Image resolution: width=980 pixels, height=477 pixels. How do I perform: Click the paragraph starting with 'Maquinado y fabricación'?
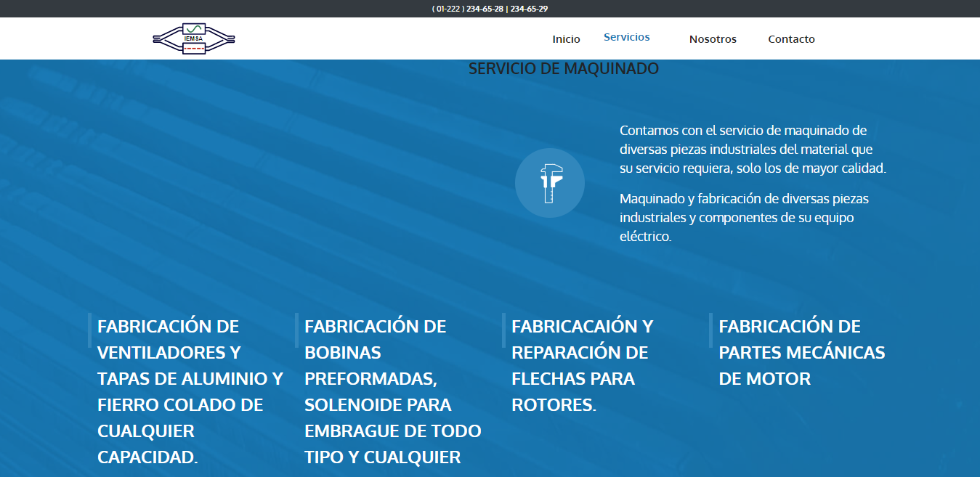pos(744,217)
